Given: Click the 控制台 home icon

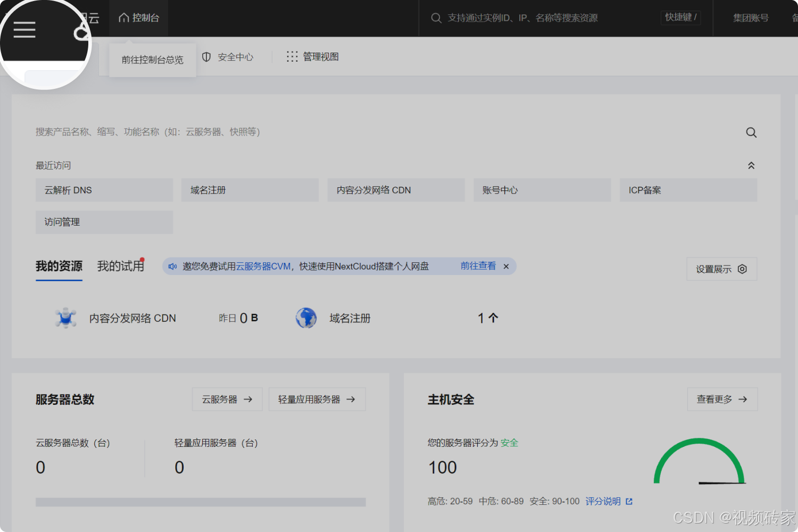Looking at the screenshot, I should [x=124, y=18].
